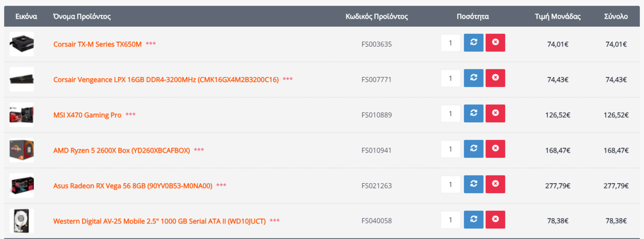Update AMD Ryzen 5 2600X quantity
This screenshot has height=239, width=644.
tap(473, 149)
